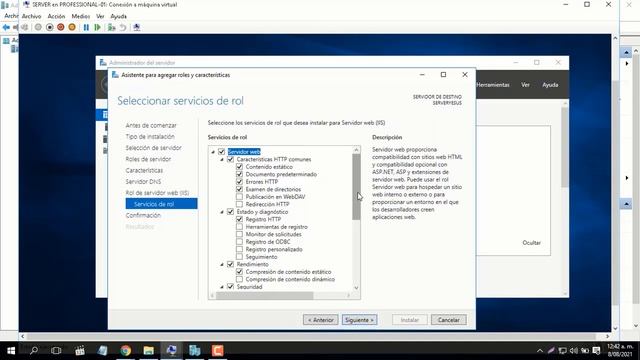The height and width of the screenshot is (360, 640).
Task: Open the volume tray icon
Action: [573, 351]
